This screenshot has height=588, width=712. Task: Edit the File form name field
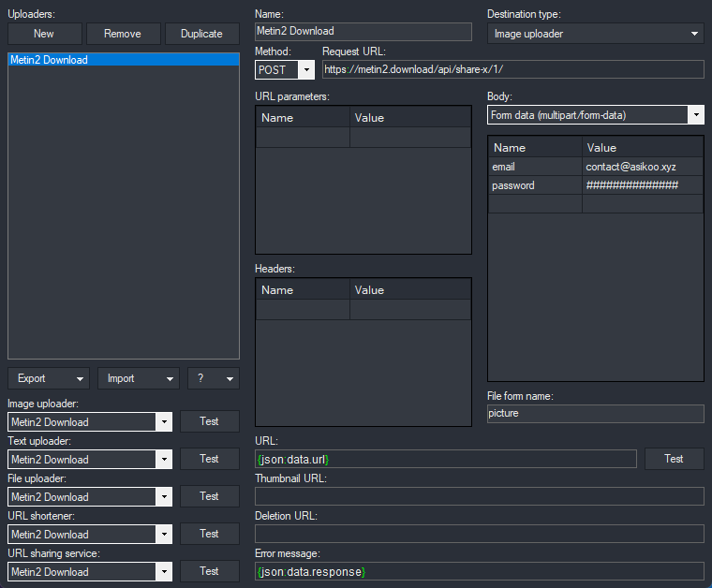(596, 414)
